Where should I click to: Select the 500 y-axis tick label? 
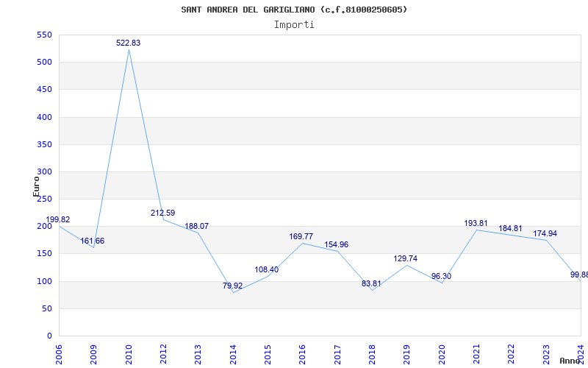pyautogui.click(x=44, y=63)
